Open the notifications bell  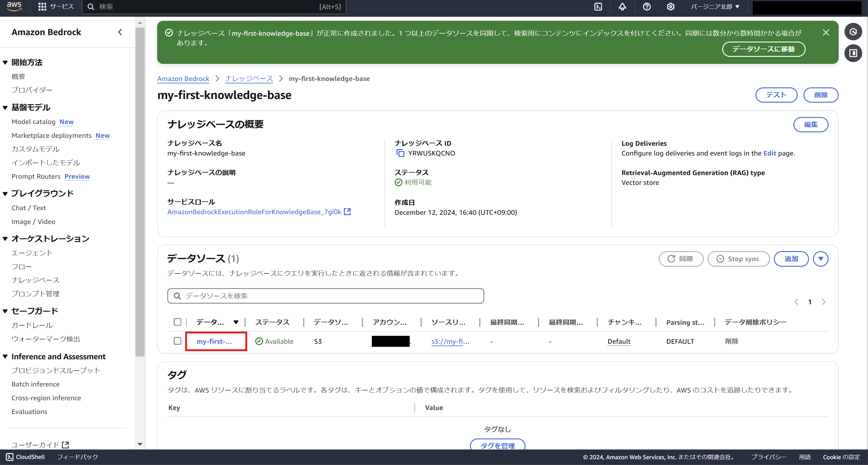pos(622,7)
